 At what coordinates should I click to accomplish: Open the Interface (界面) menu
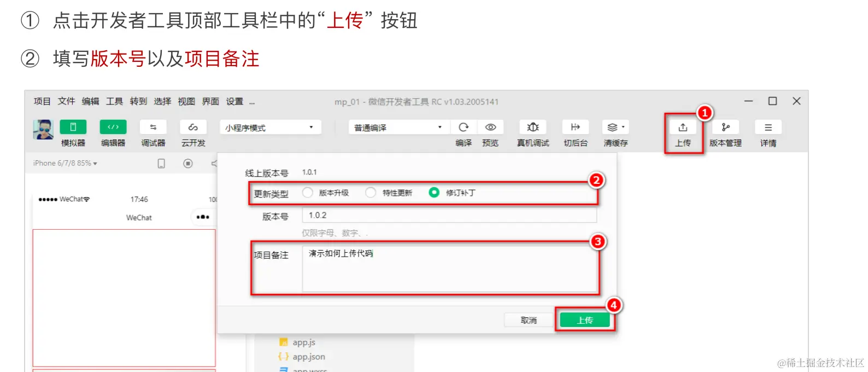[x=210, y=101]
